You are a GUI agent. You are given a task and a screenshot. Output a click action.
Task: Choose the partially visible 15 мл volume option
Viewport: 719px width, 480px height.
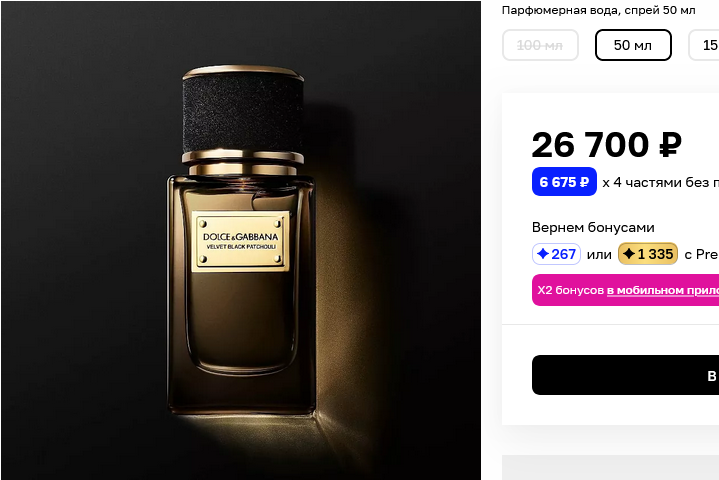pos(706,45)
